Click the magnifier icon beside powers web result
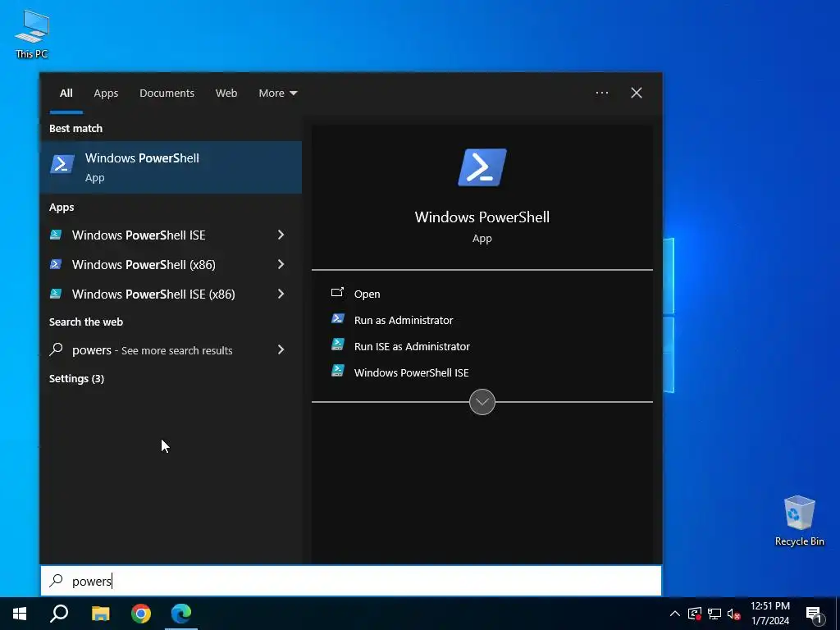The height and width of the screenshot is (630, 840). click(56, 349)
